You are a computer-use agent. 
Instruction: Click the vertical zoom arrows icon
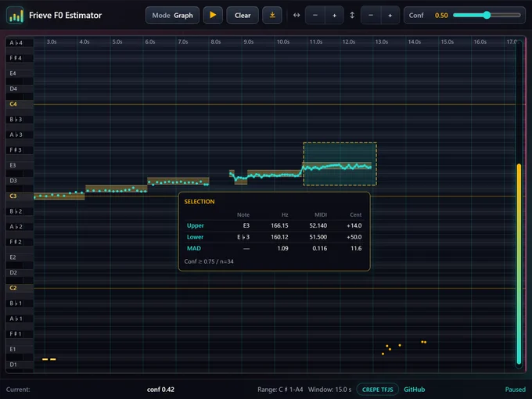(x=352, y=16)
